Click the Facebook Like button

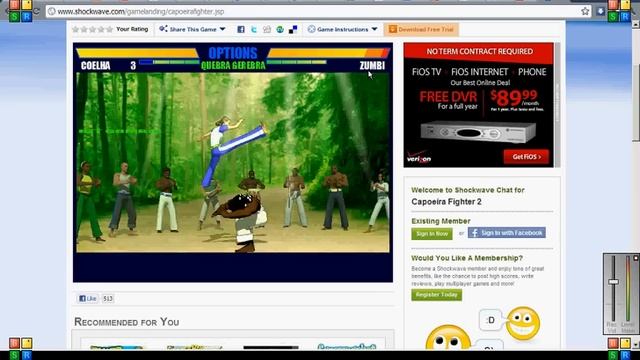click(88, 298)
